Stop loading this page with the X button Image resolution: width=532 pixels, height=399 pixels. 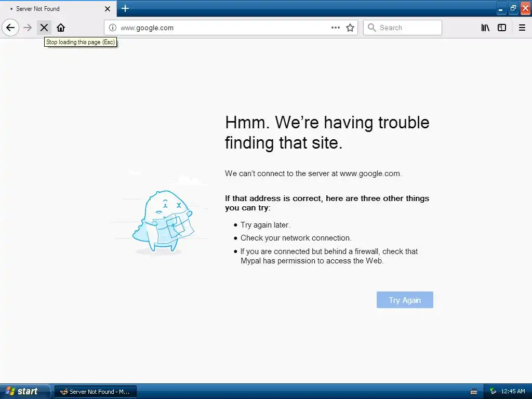(44, 28)
